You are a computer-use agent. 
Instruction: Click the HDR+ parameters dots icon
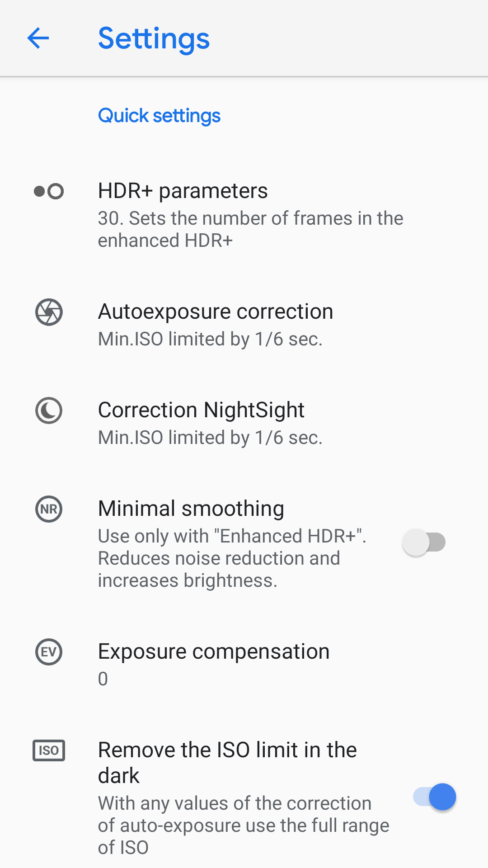pos(49,191)
